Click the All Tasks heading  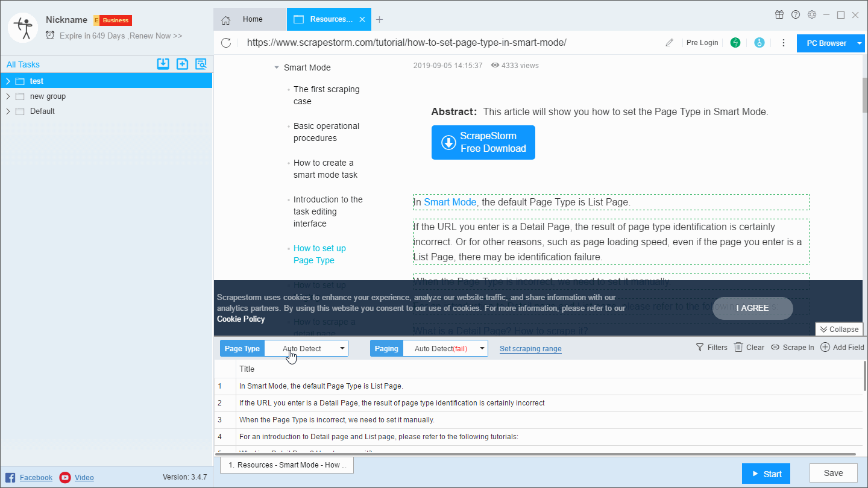(23, 64)
